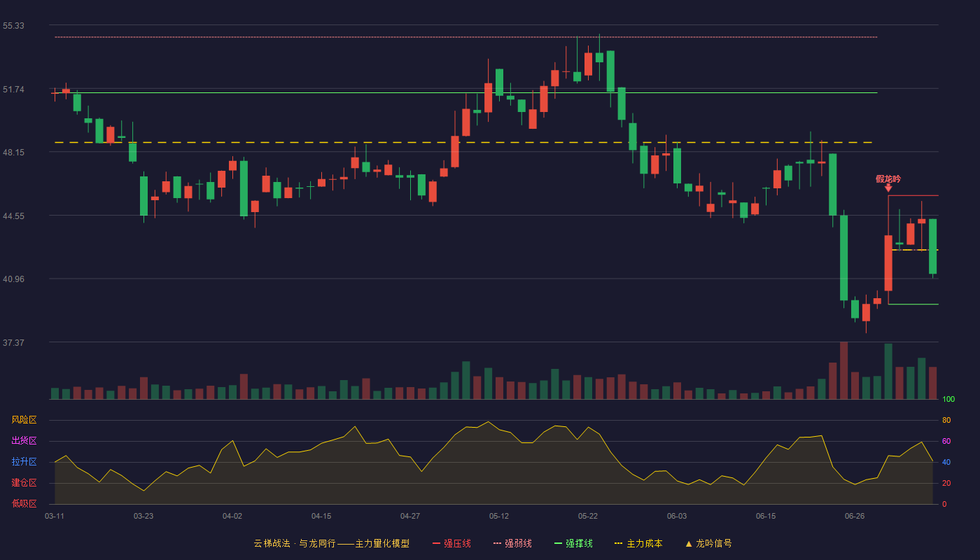The image size is (980, 560).
Task: Select the tallest red volume bar
Action: tap(843, 370)
